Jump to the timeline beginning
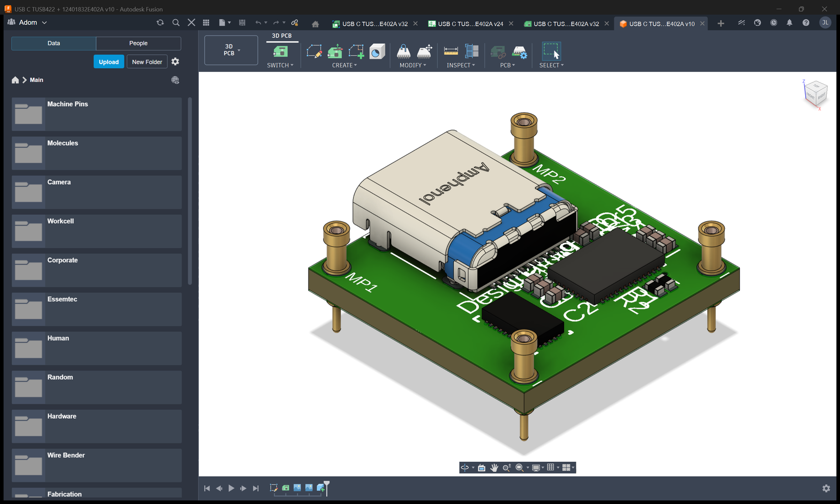Screen dimensions: 840x504 click(207, 488)
